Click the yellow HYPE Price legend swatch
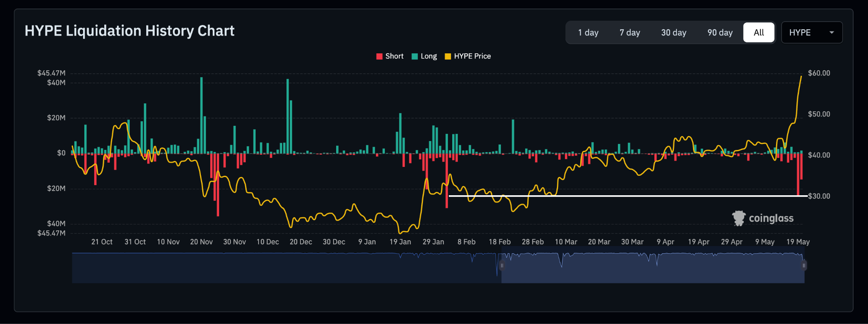Screen dimensions: 868x324 pyautogui.click(x=448, y=56)
